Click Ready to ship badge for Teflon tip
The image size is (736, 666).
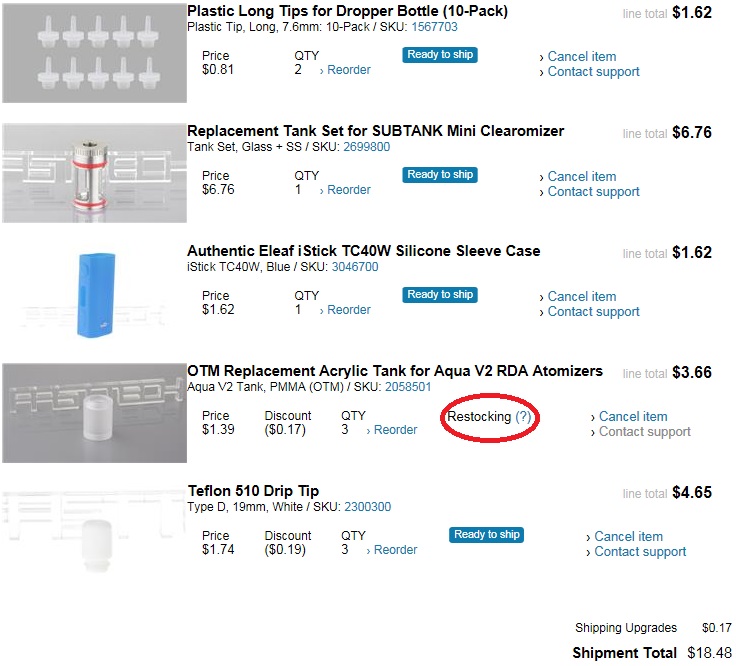click(x=486, y=535)
